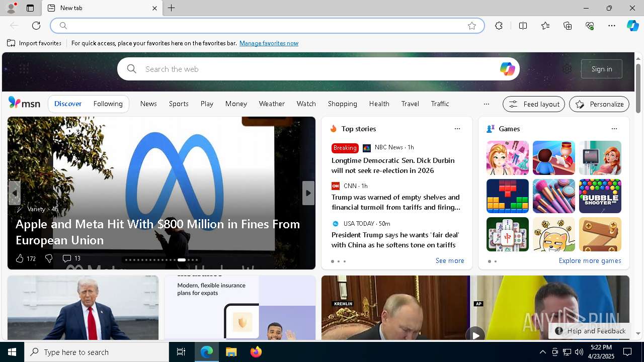Screen dimensions: 644x362
Task: Open the Weather section
Action: 272,104
